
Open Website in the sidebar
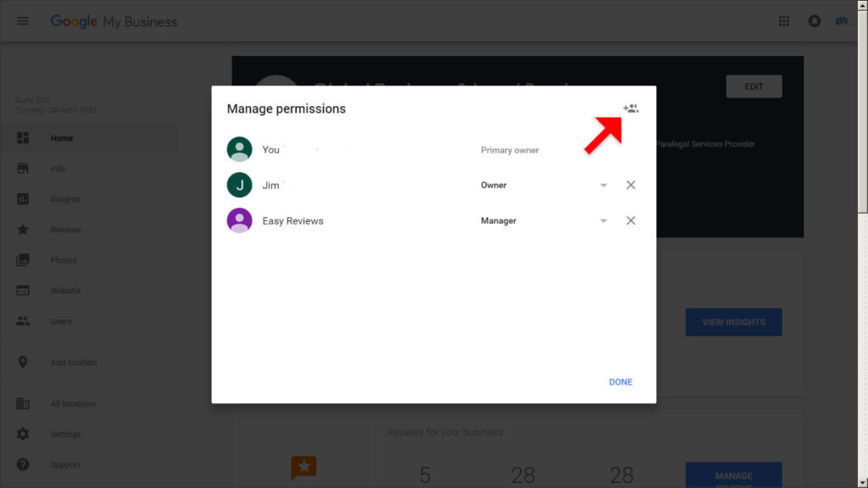[90, 291]
